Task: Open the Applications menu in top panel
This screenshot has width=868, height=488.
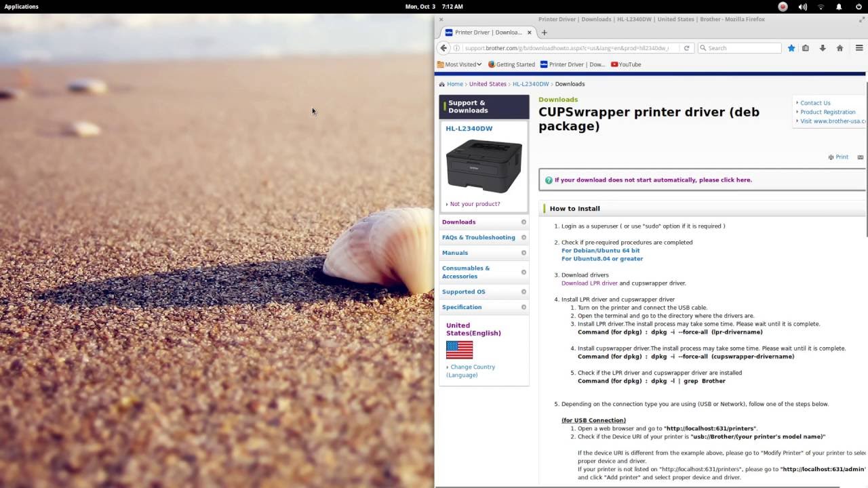Action: click(21, 7)
